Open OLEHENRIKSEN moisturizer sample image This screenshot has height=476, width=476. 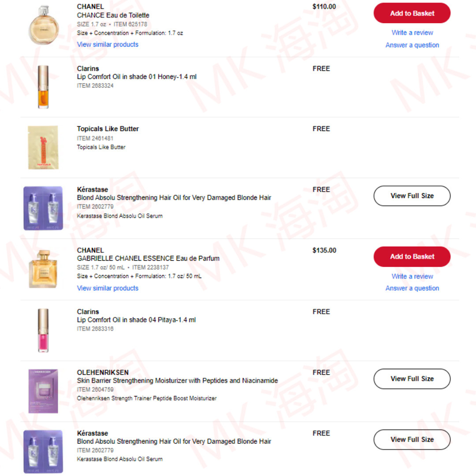[43, 391]
